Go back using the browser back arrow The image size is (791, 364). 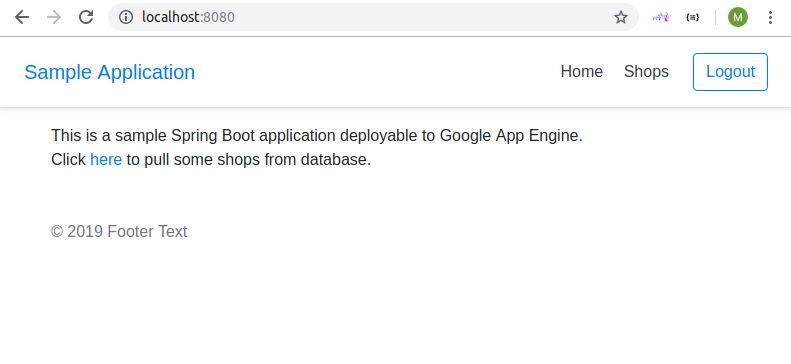(x=22, y=18)
